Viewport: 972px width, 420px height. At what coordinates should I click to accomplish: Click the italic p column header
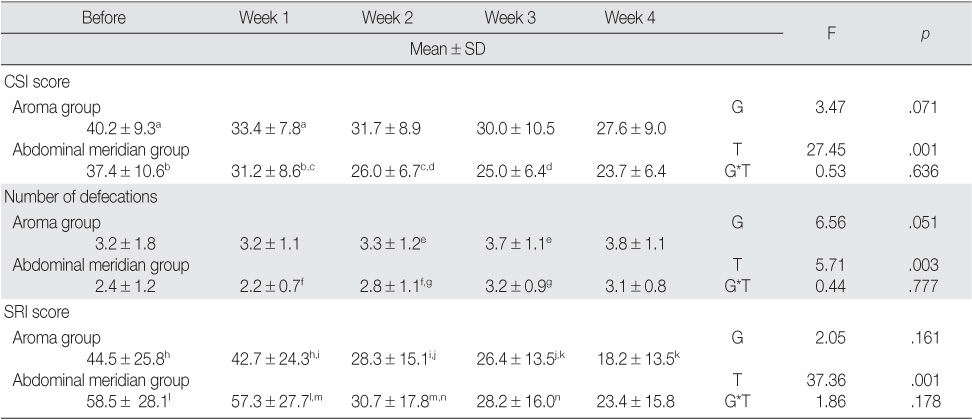tap(925, 35)
